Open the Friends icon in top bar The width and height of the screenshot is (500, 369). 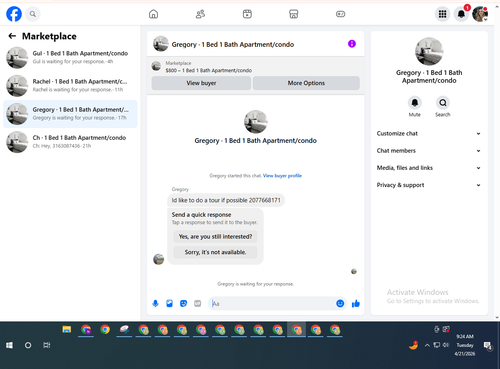[200, 14]
